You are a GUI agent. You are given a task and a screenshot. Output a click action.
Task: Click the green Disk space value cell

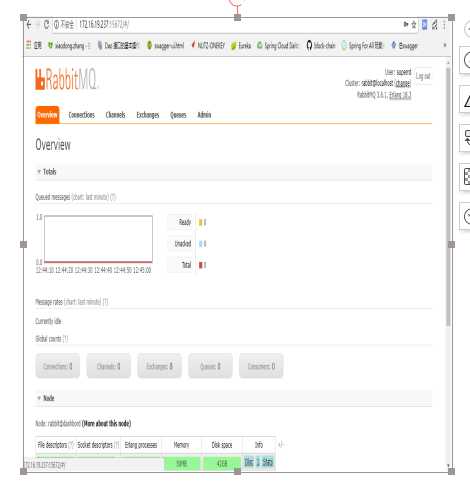point(222,463)
